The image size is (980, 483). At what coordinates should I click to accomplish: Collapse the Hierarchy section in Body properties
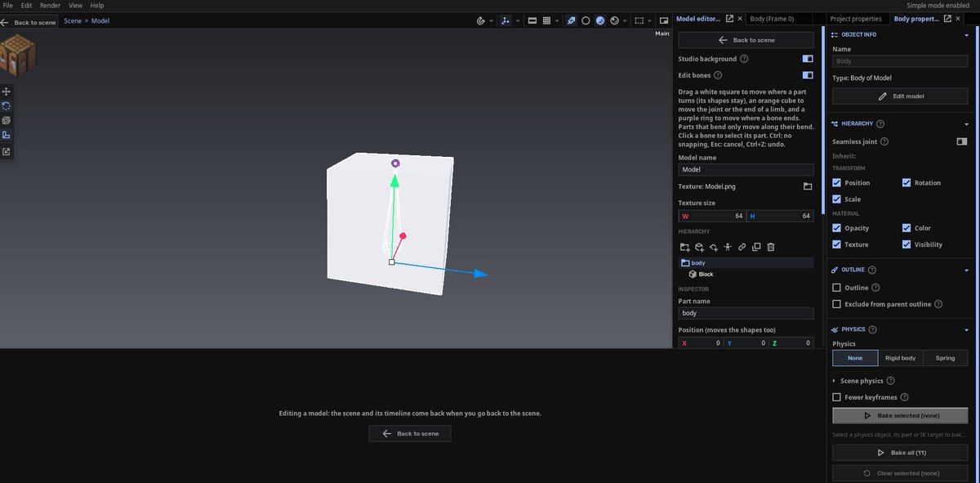[966, 124]
